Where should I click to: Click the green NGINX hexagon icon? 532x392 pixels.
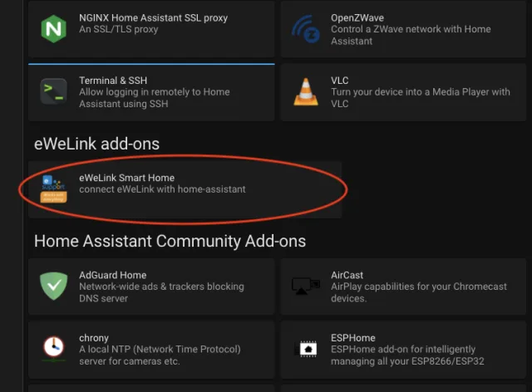(53, 29)
